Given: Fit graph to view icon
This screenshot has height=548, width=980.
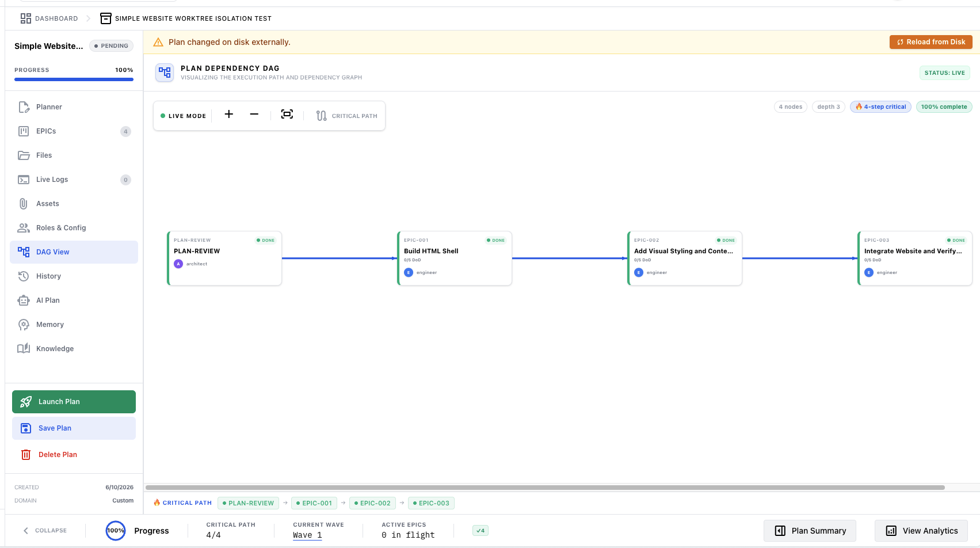Looking at the screenshot, I should tap(287, 114).
